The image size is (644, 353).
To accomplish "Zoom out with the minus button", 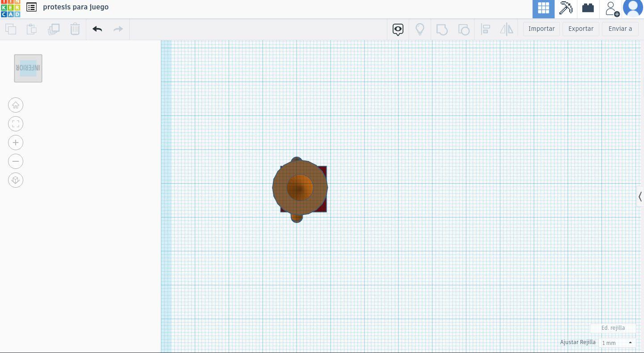I will (16, 161).
